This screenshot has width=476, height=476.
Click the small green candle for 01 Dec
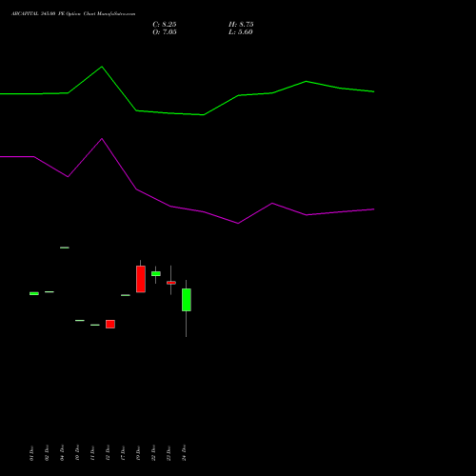[34, 293]
